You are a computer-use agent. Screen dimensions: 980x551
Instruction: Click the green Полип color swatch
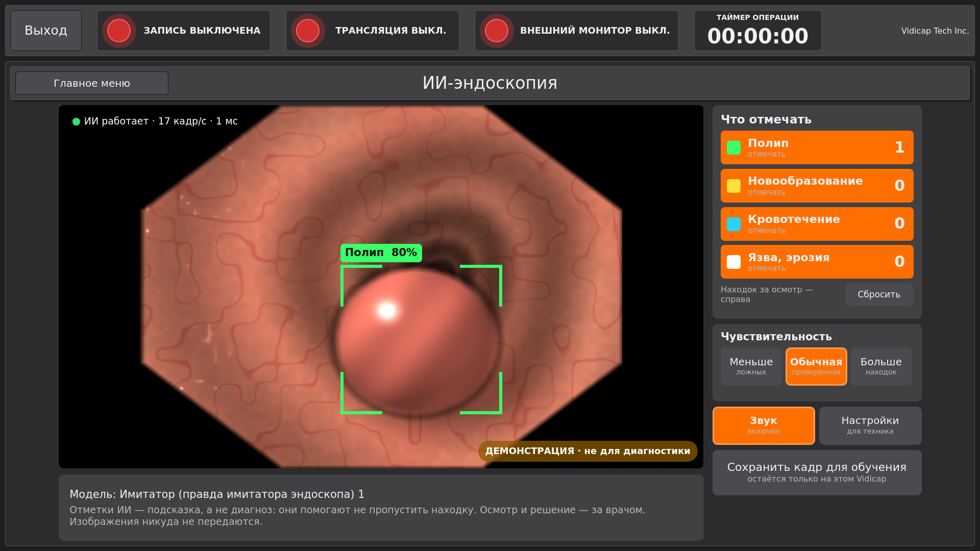click(x=733, y=147)
